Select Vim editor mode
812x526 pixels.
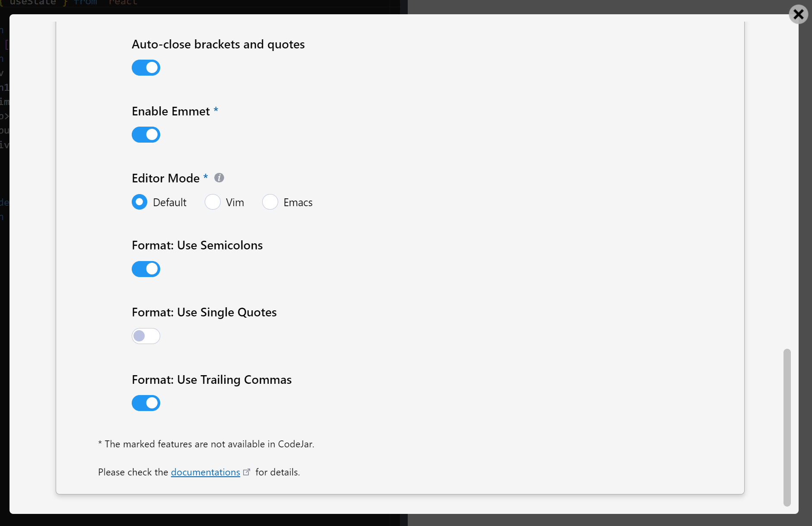213,202
